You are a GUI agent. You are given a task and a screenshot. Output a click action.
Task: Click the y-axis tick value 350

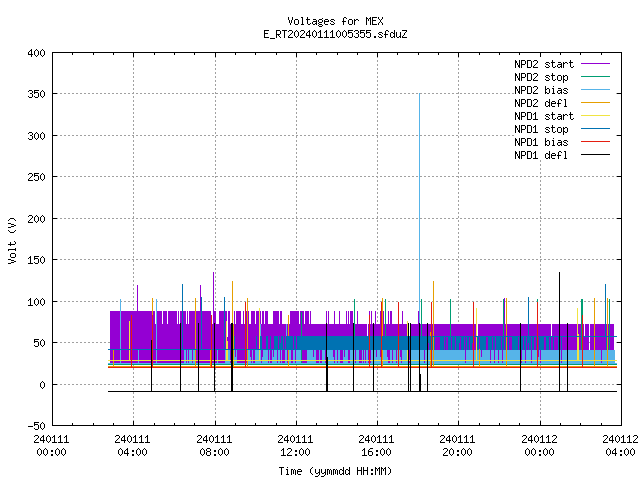tap(36, 94)
